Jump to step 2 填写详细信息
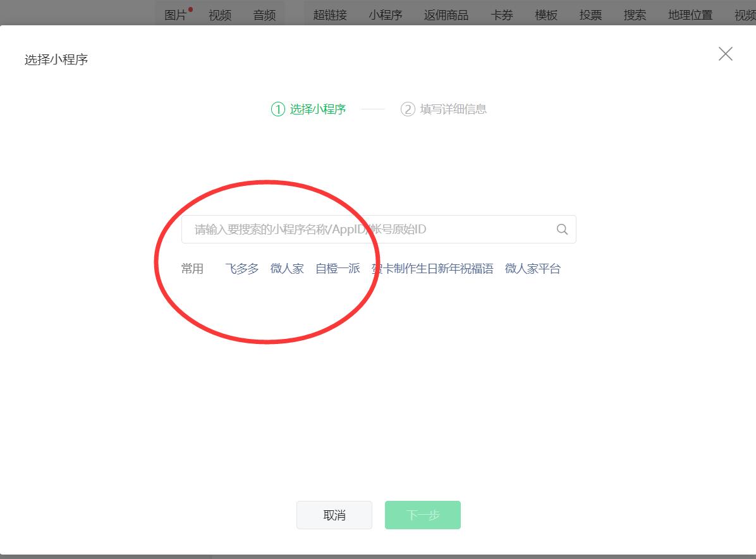The image size is (756, 559). pos(444,109)
